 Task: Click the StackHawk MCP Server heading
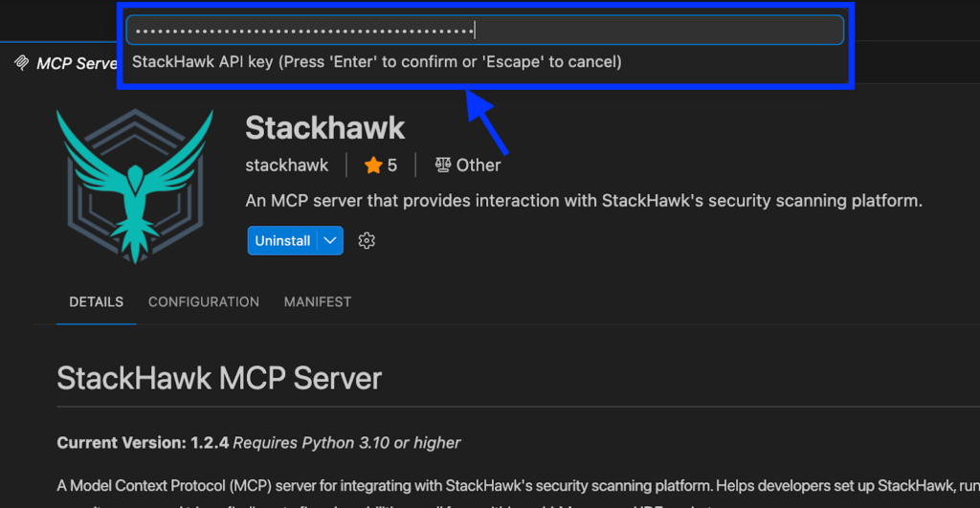[219, 379]
